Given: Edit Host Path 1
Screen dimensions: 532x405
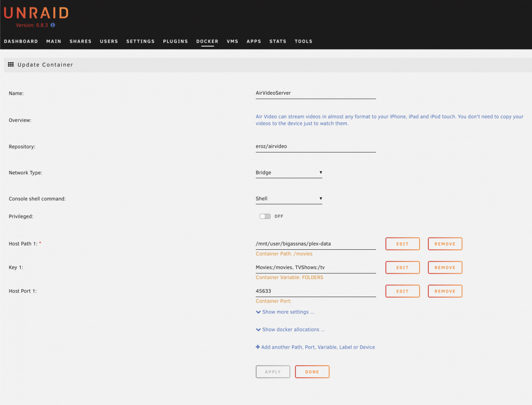Looking at the screenshot, I should tap(402, 244).
